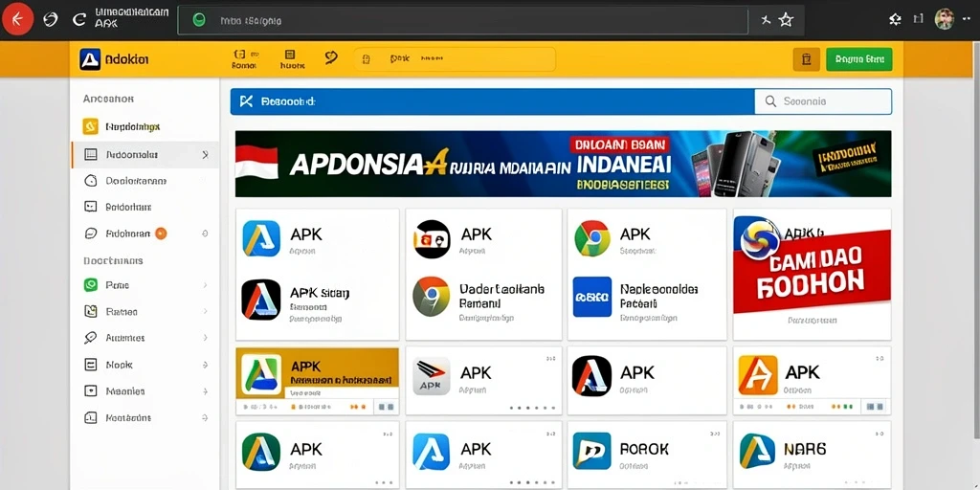Open the highlighted orange APK card title
The image size is (980, 490).
click(305, 366)
